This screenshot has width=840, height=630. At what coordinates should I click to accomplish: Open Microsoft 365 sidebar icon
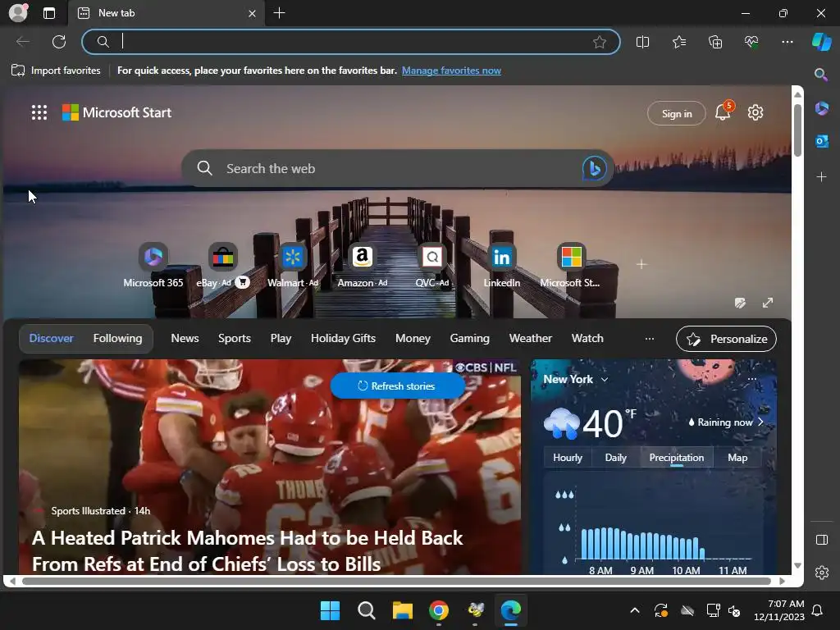point(822,108)
